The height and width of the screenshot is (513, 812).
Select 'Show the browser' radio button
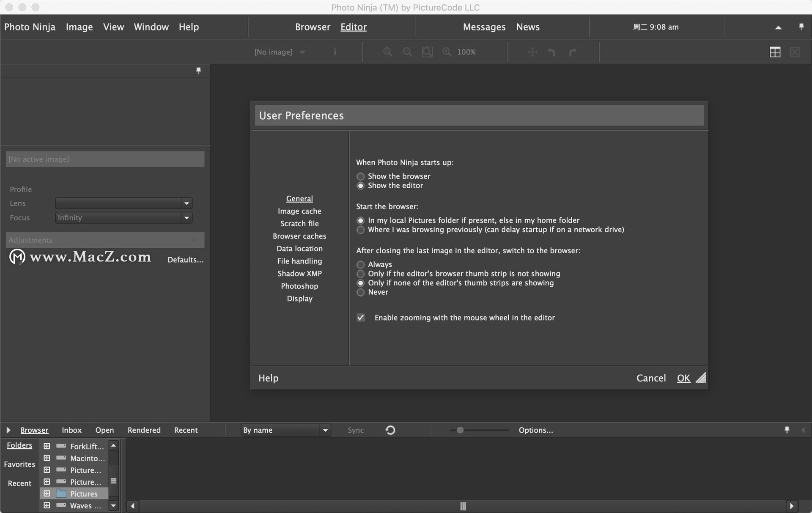click(360, 176)
